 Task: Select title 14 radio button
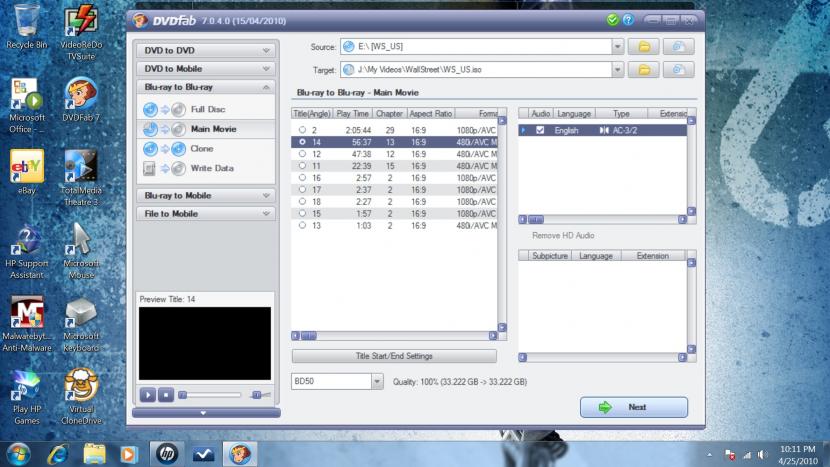(x=302, y=142)
